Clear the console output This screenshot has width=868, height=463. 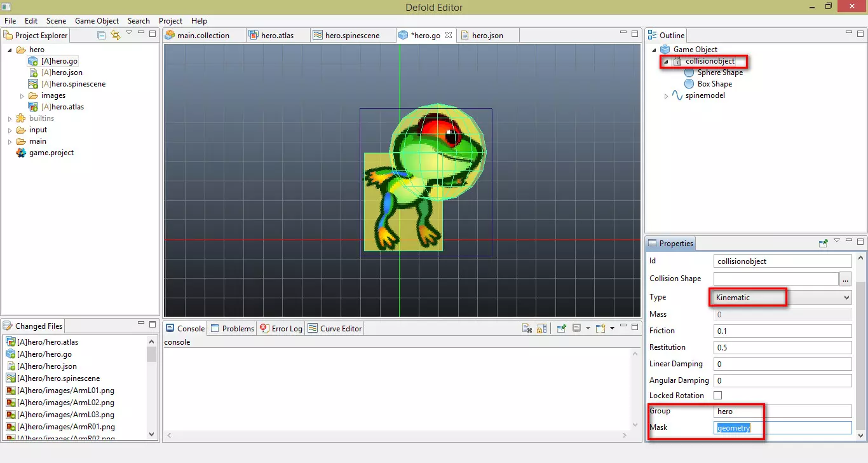[x=527, y=328]
